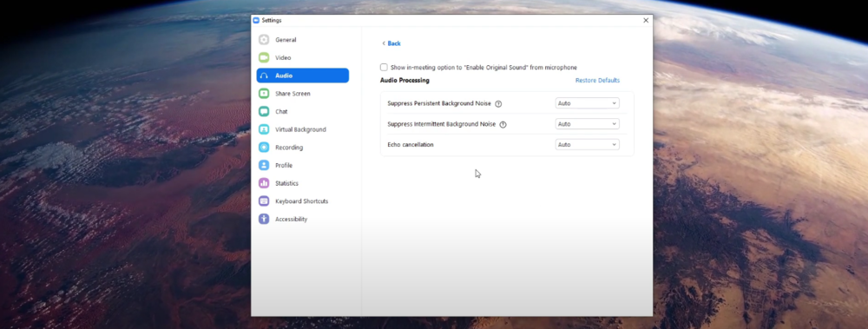Click the Audio Processing heading
Image resolution: width=868 pixels, height=329 pixels.
tap(404, 81)
